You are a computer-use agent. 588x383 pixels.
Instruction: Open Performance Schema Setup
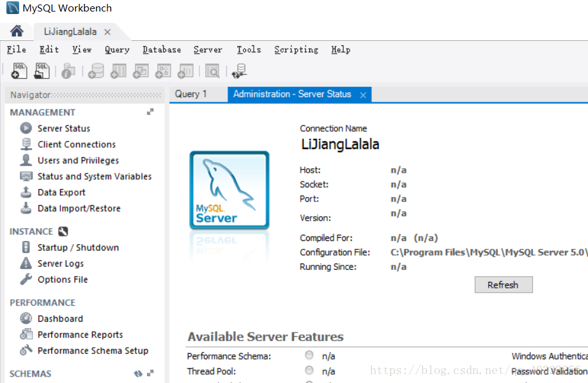pyautogui.click(x=93, y=350)
